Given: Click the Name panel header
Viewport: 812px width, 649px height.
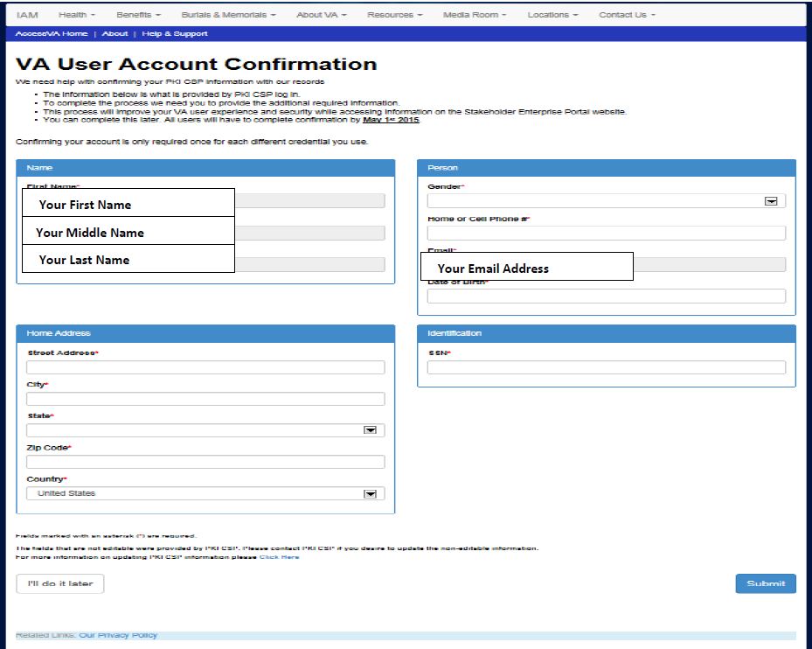Looking at the screenshot, I should pos(205,168).
